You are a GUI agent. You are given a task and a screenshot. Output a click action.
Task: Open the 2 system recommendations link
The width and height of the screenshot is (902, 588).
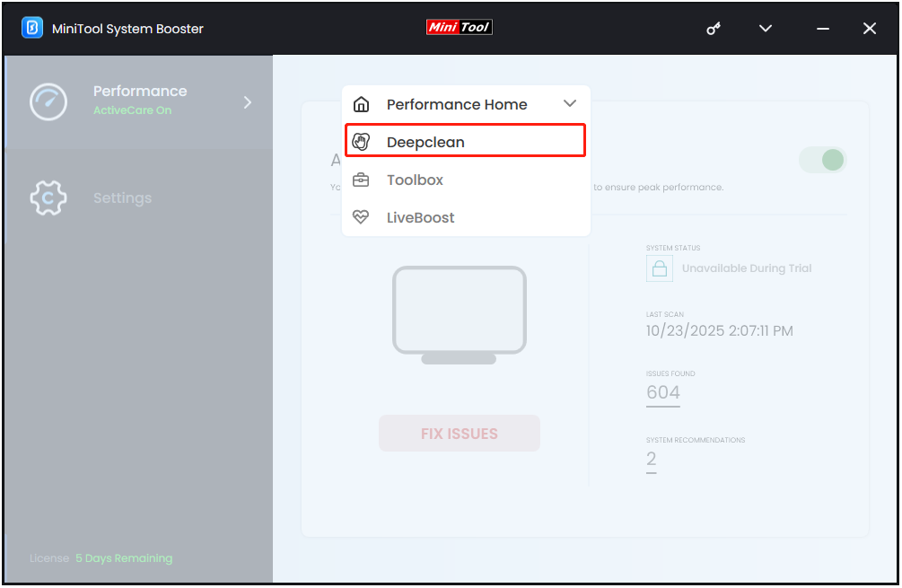(x=650, y=459)
